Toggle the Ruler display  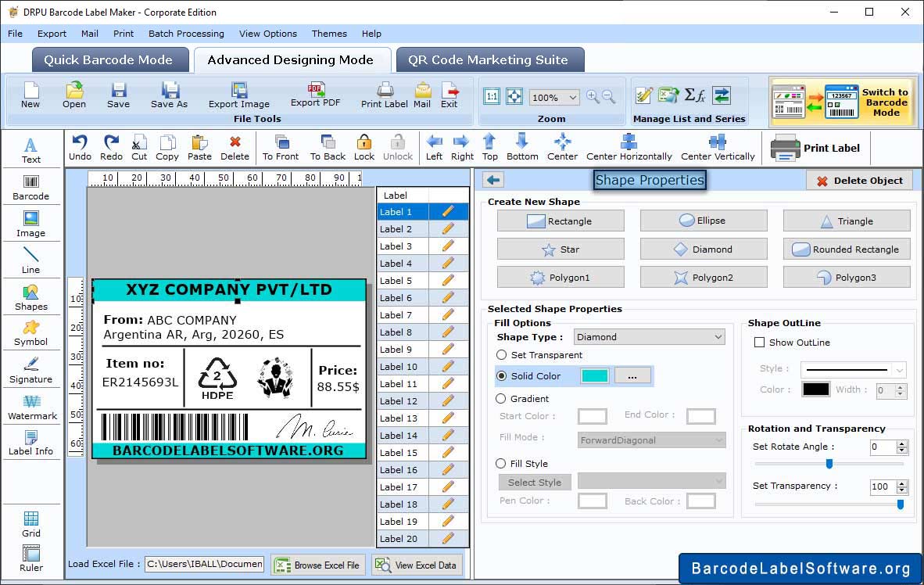[30, 559]
